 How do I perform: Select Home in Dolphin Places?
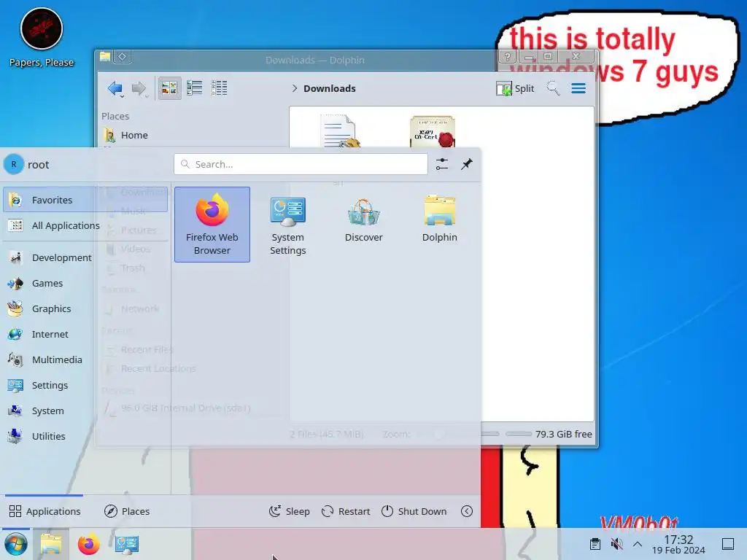tap(134, 135)
